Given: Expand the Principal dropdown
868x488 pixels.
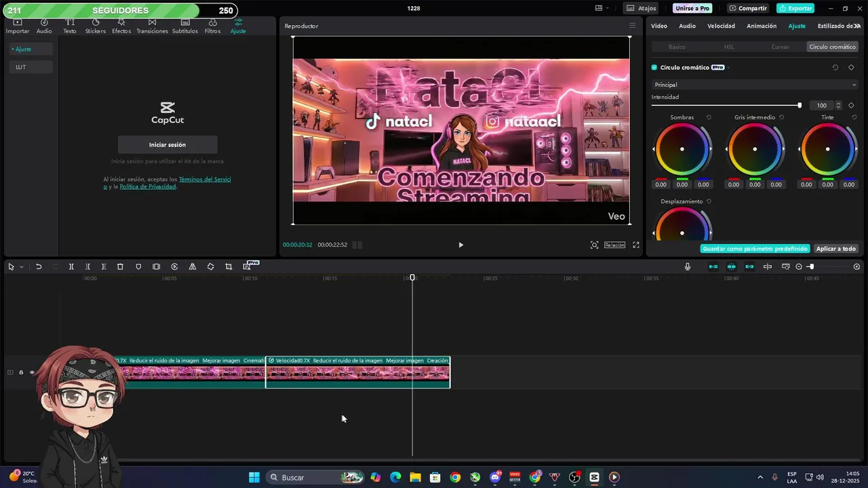Looking at the screenshot, I should click(x=755, y=85).
